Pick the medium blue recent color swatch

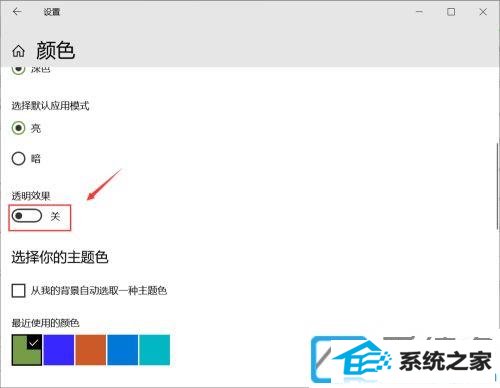[x=122, y=350]
